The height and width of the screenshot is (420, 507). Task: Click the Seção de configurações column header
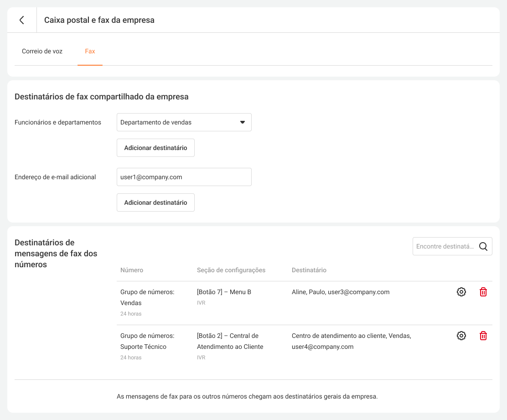point(231,270)
